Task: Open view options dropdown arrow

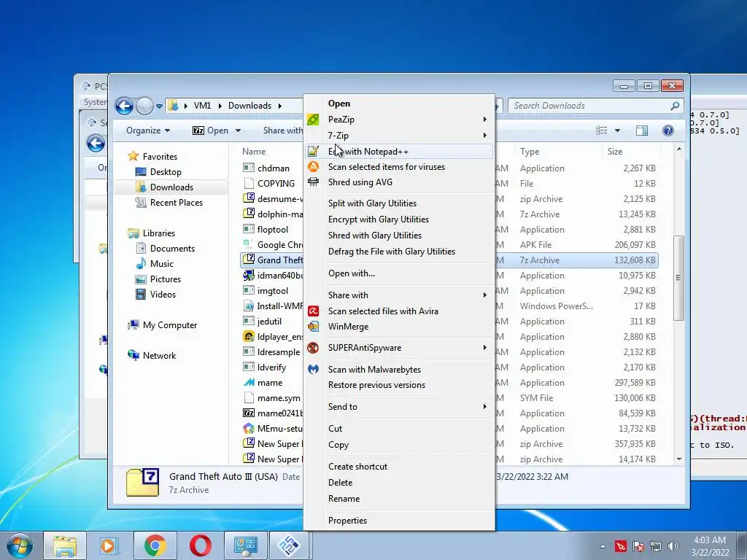Action: [x=617, y=131]
